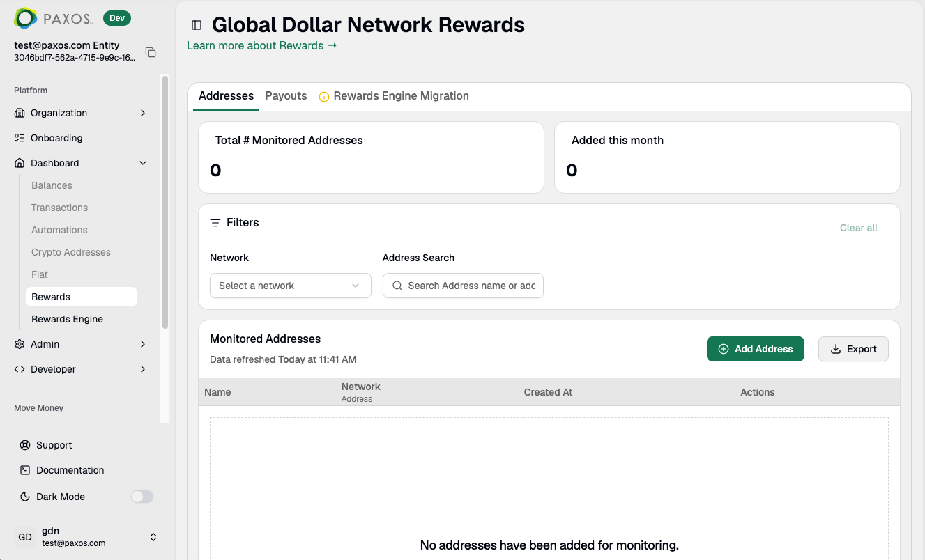This screenshot has width=925, height=560.
Task: Click the Onboarding checklist icon
Action: point(20,138)
